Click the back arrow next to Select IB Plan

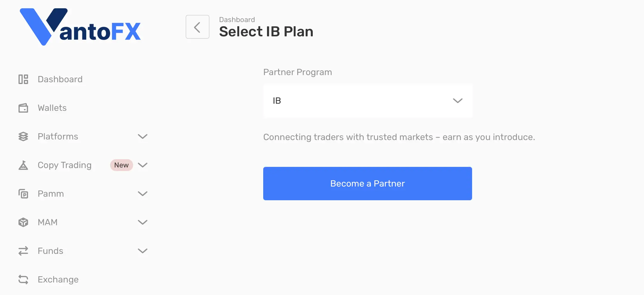pyautogui.click(x=197, y=27)
